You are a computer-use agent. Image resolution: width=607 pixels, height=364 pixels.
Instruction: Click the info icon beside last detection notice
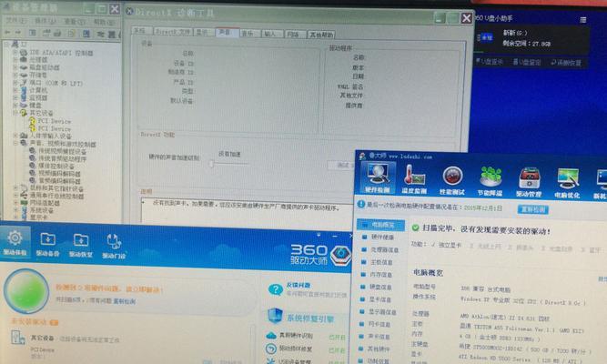coord(361,204)
